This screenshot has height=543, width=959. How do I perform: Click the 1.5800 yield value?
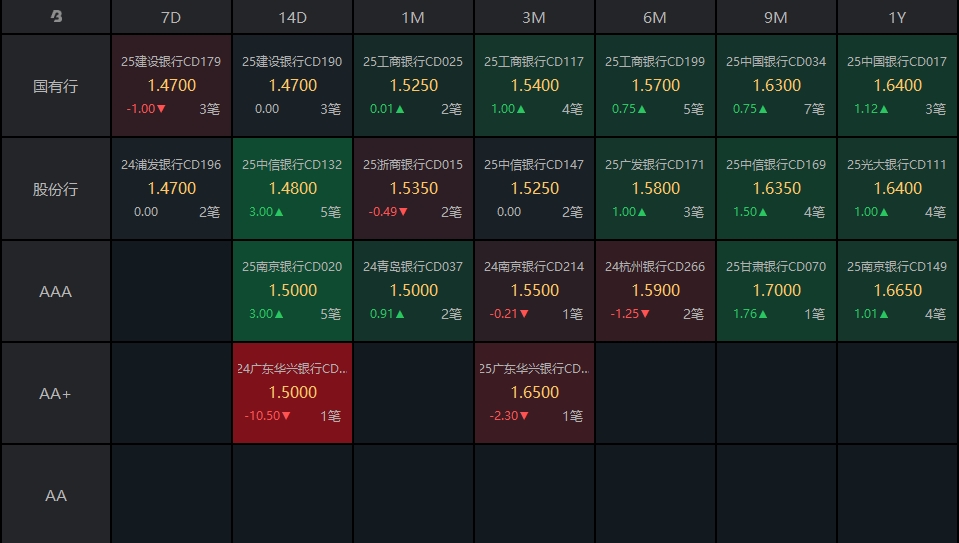[656, 188]
